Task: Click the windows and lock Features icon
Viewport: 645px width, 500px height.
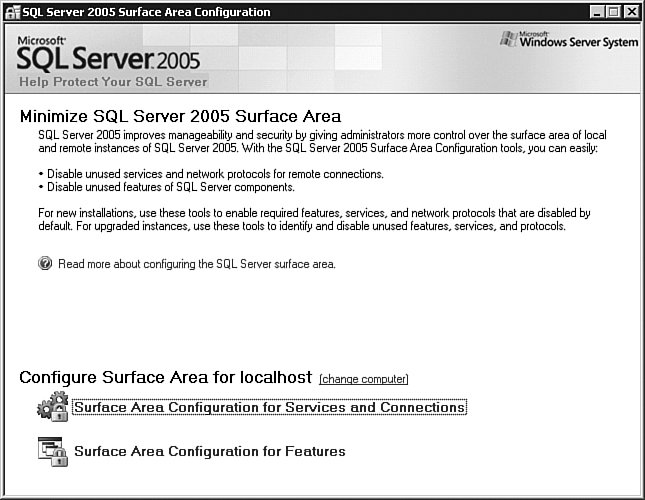Action: [x=53, y=451]
